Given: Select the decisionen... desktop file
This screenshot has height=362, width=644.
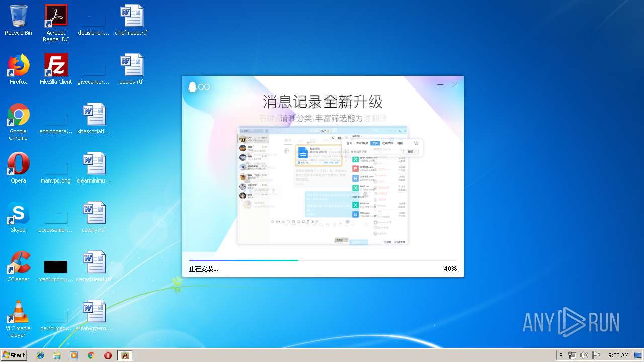Looking at the screenshot, I should point(94,23).
